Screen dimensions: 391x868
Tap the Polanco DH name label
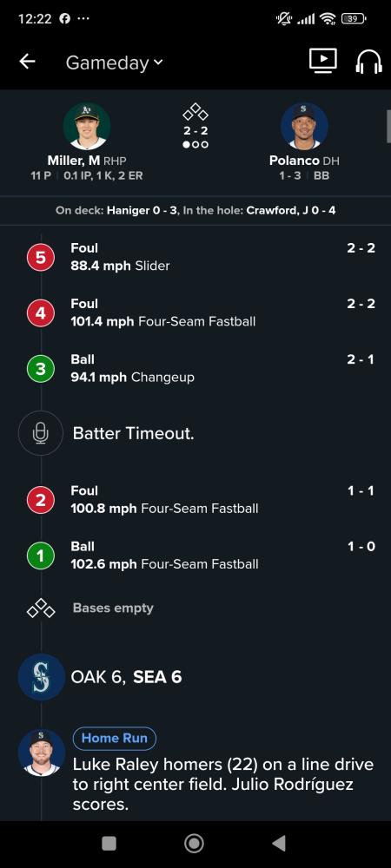click(304, 161)
